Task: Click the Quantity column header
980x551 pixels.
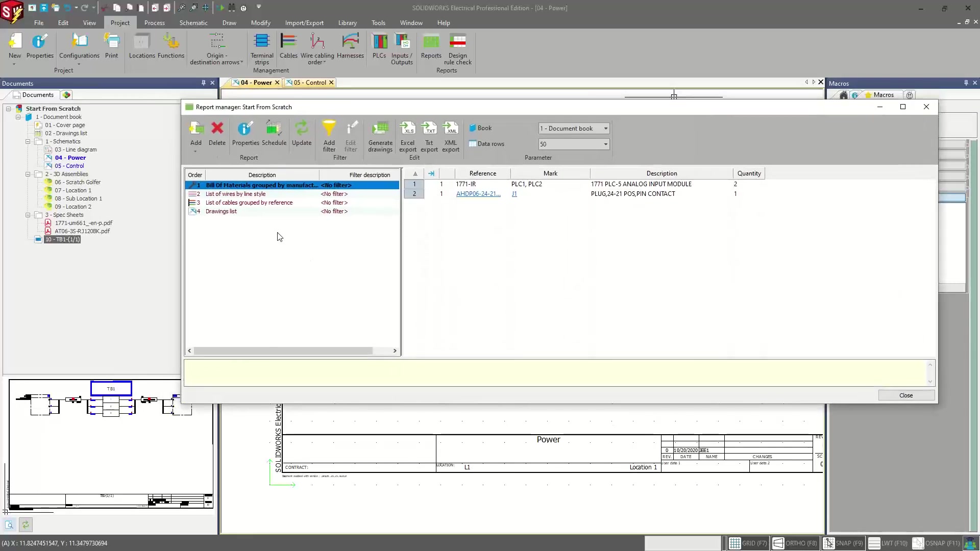Action: (749, 173)
